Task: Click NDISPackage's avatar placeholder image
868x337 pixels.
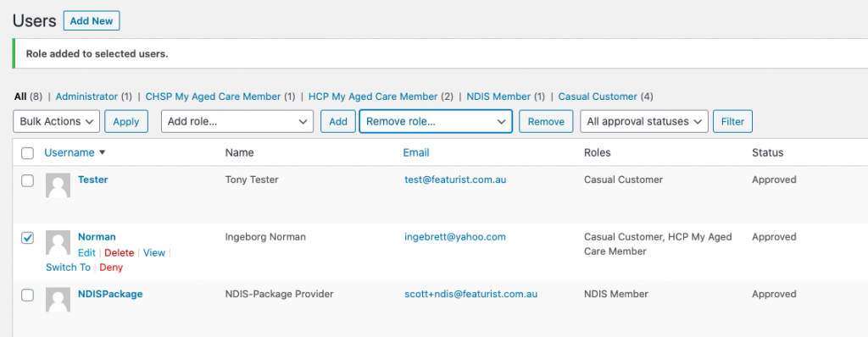Action: pyautogui.click(x=58, y=300)
